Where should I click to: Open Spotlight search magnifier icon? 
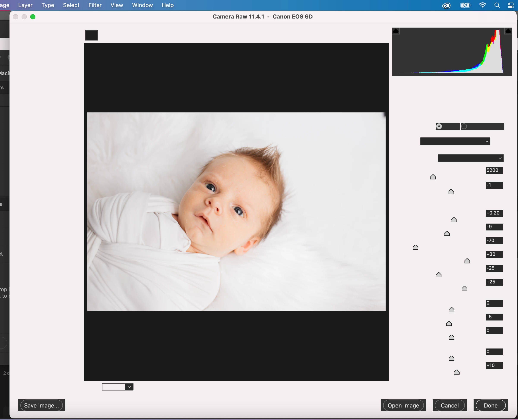coord(497,5)
